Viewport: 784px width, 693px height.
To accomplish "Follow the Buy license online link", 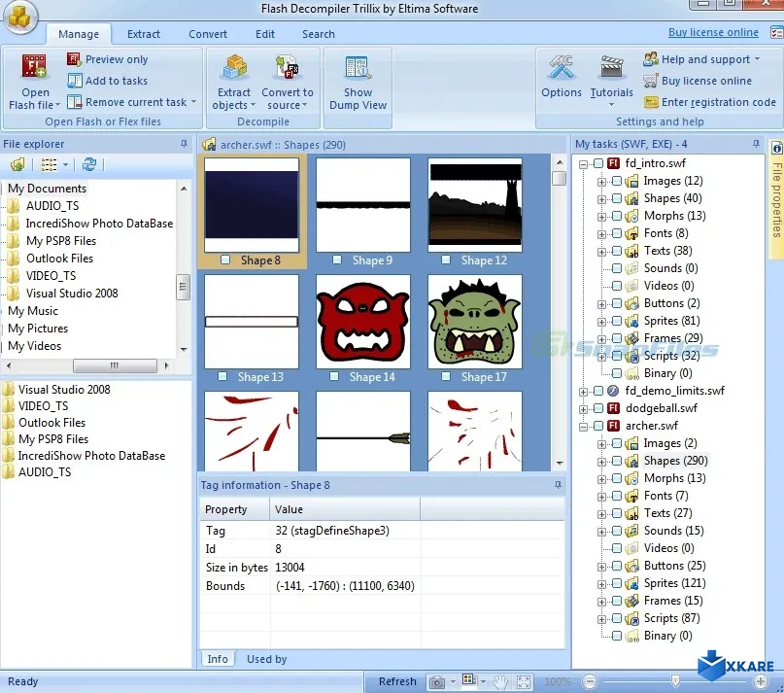I will click(713, 32).
